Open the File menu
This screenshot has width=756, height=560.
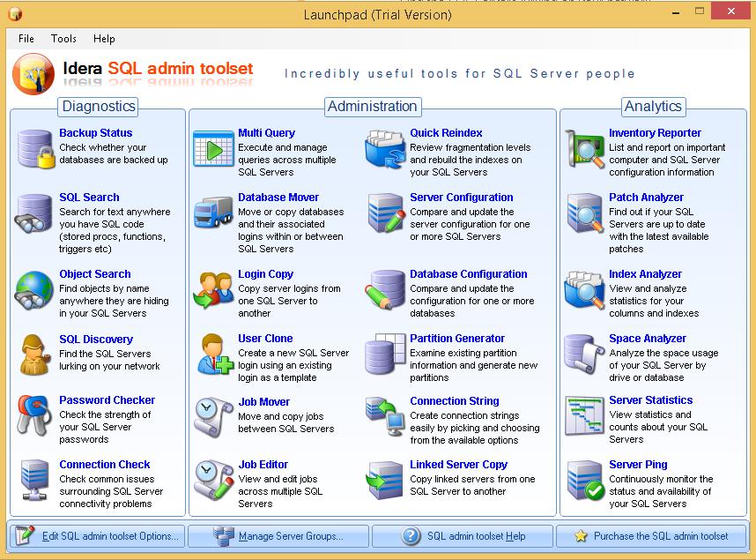(26, 39)
